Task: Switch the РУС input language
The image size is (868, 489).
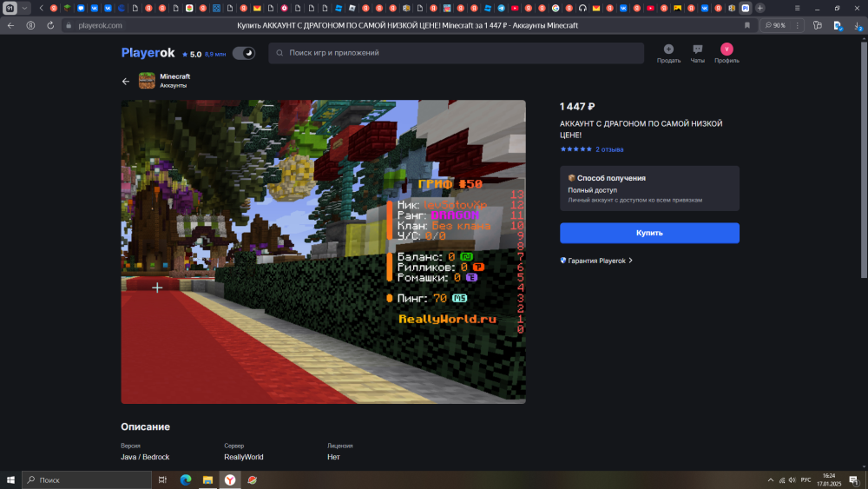Action: (x=806, y=480)
